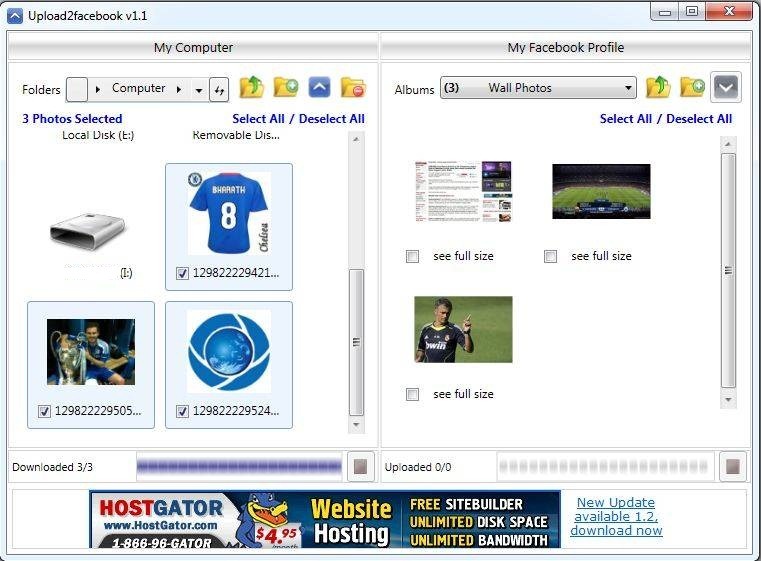Screen dimensions: 761x561
Task: Click the 3 Photos Selected label
Action: click(x=72, y=119)
